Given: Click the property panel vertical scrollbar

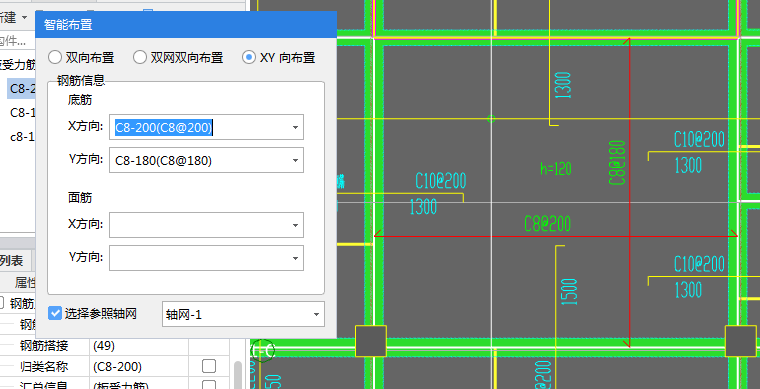Looking at the screenshot, I should coord(238,374).
